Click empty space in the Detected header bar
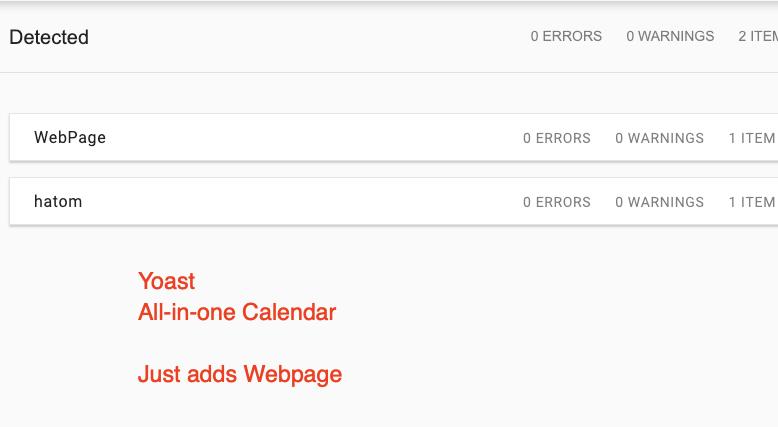The height and width of the screenshot is (427, 778). coord(300,38)
